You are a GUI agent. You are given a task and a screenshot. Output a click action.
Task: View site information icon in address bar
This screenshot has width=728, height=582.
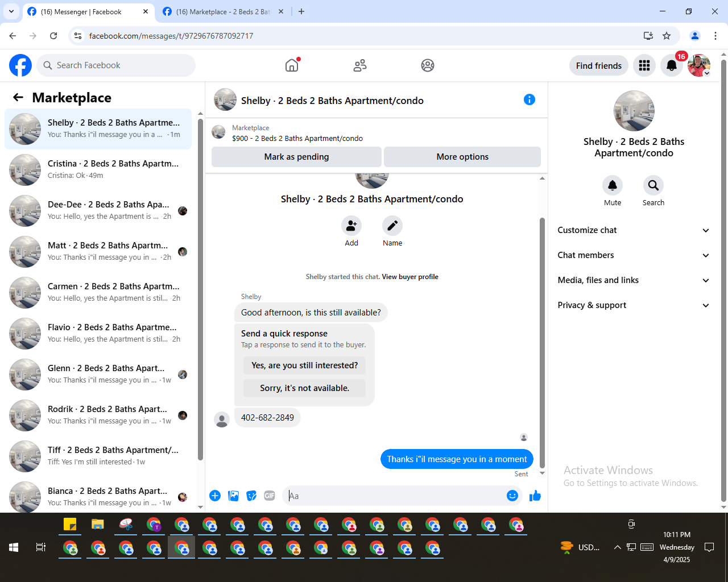(x=78, y=36)
